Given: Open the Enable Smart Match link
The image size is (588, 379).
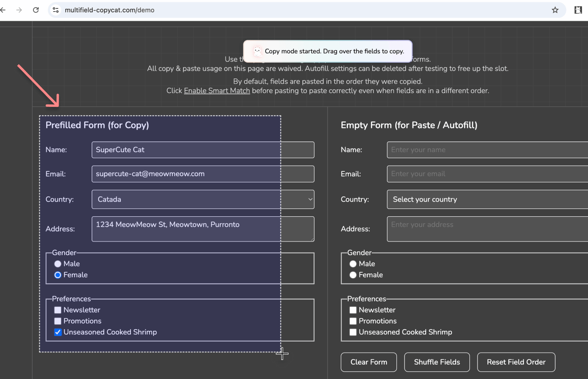Looking at the screenshot, I should (x=217, y=90).
